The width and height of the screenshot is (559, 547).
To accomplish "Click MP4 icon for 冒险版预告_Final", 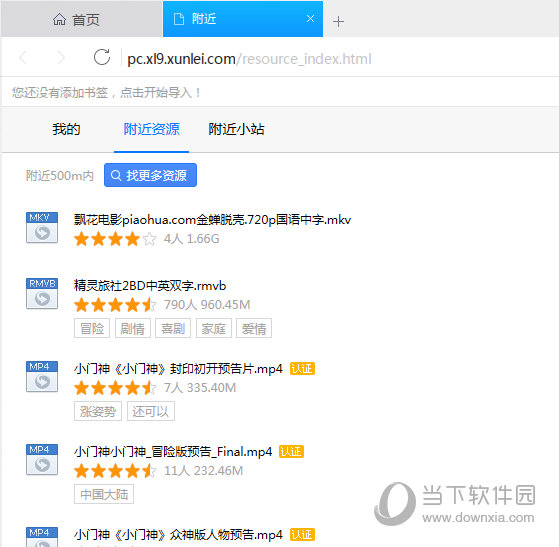I will click(42, 459).
